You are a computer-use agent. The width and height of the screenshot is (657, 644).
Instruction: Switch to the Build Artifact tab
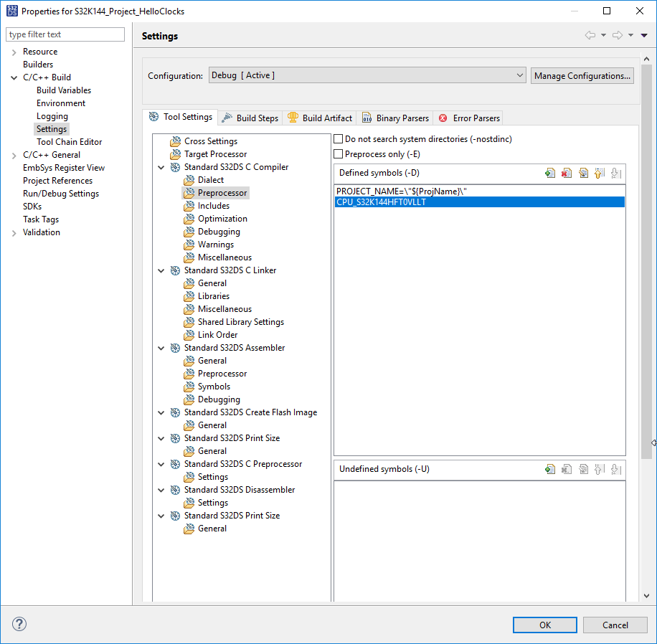pyautogui.click(x=320, y=118)
